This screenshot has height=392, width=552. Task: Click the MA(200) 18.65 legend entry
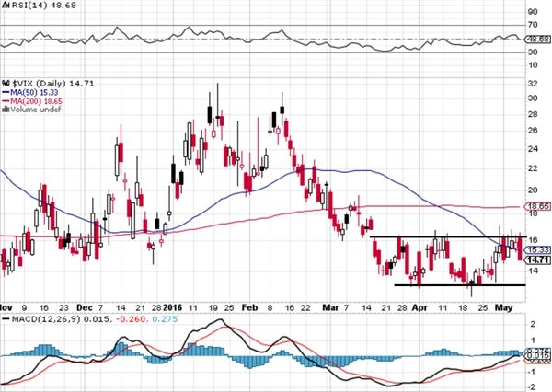(x=32, y=101)
